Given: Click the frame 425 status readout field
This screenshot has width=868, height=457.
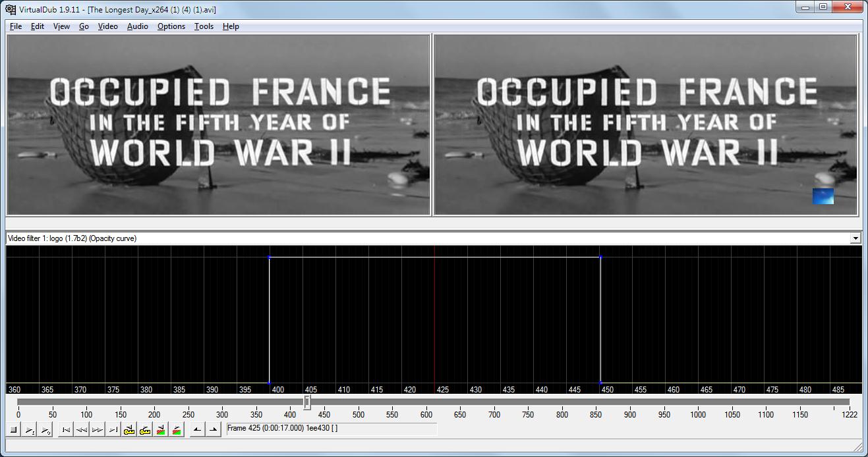Looking at the screenshot, I should [x=331, y=429].
